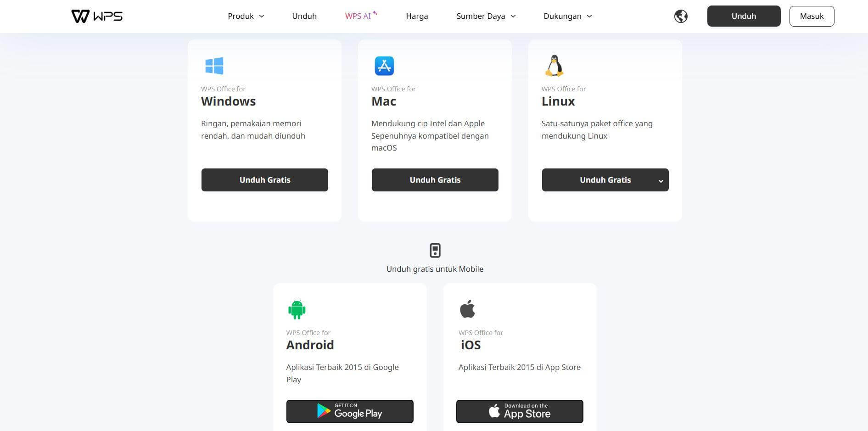868x431 pixels.
Task: Click the Get it on Google Play badge
Action: pos(349,411)
